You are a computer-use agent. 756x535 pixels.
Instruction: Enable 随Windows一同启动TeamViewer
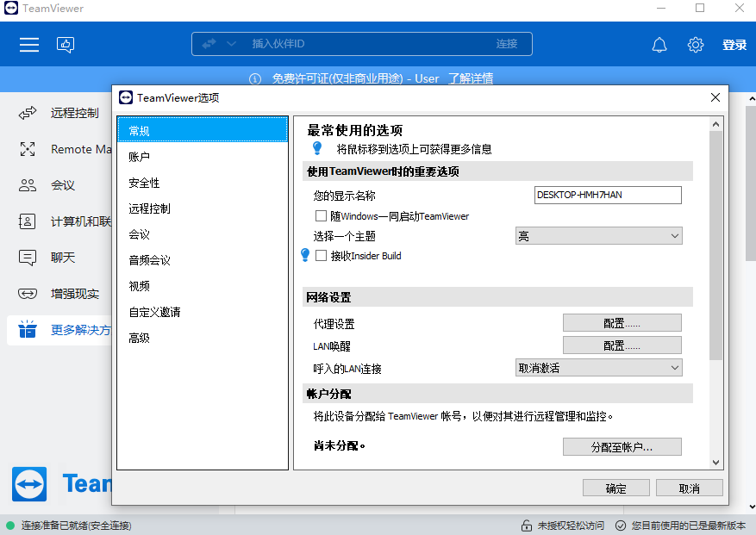pos(322,216)
